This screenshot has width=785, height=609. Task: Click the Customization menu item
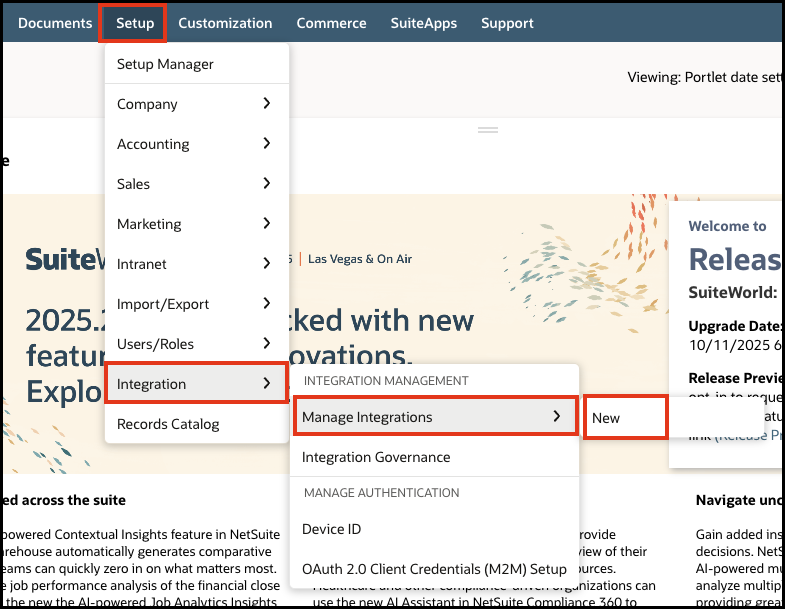225,23
